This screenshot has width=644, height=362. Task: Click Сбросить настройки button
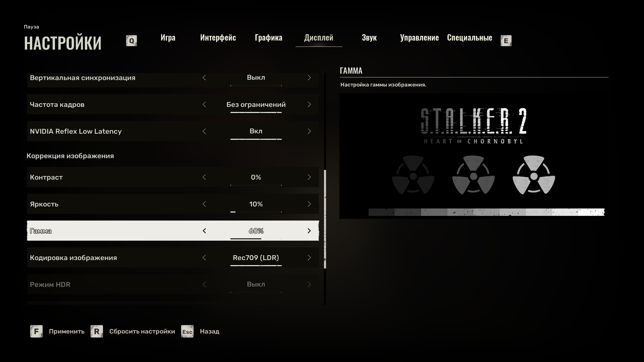pyautogui.click(x=142, y=331)
